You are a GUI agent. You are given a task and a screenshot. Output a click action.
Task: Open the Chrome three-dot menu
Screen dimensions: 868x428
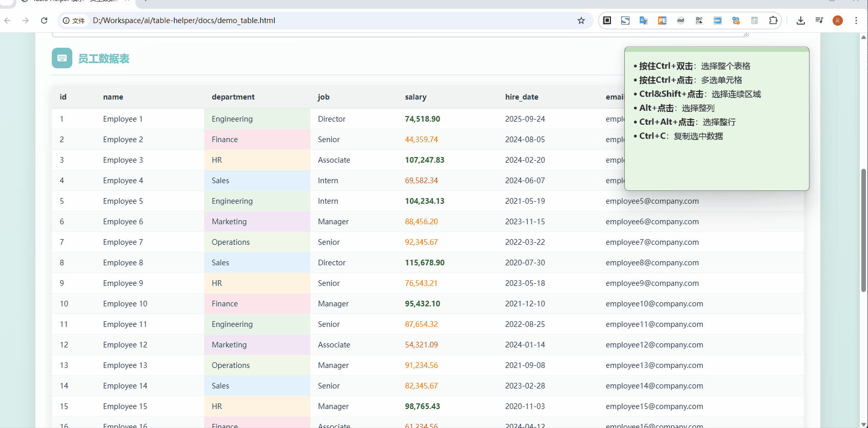point(856,21)
